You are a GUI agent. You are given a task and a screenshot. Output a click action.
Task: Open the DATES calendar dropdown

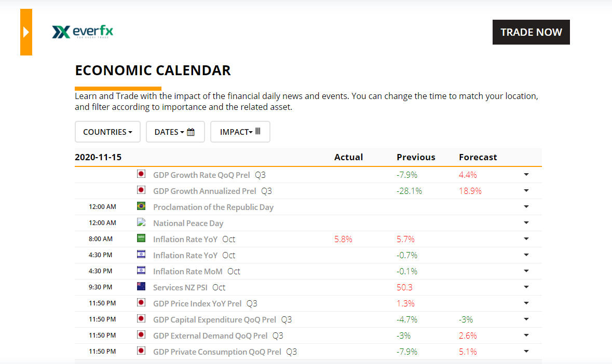point(175,132)
